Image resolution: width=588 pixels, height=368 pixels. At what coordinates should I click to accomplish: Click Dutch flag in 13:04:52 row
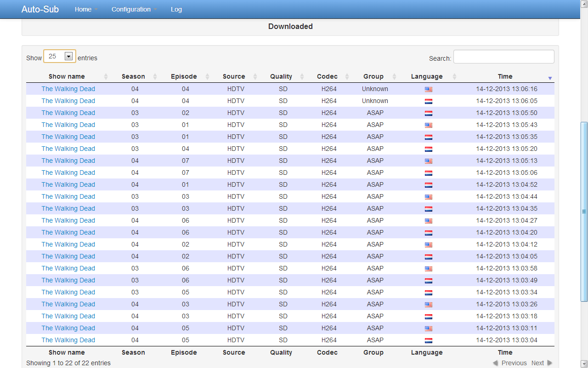(x=429, y=185)
